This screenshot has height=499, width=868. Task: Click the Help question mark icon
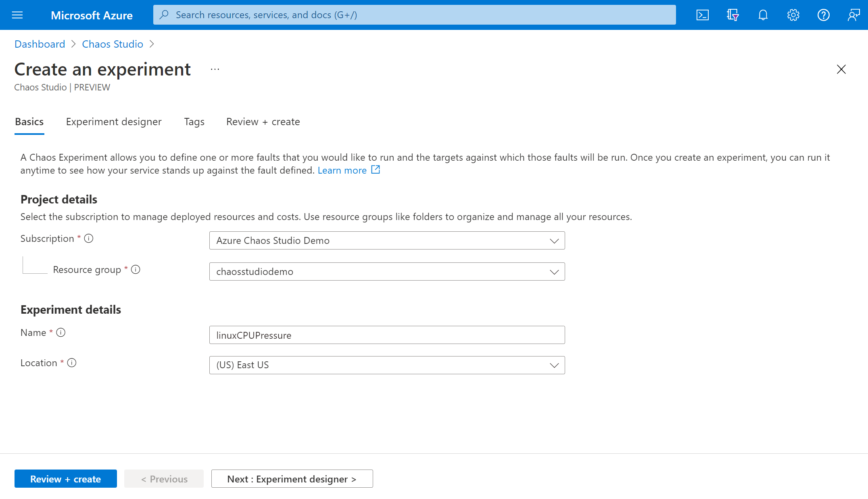(x=823, y=15)
